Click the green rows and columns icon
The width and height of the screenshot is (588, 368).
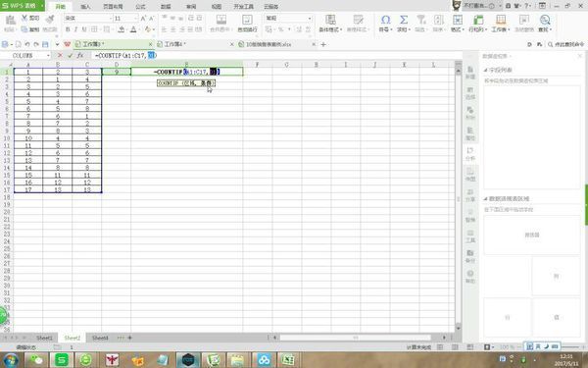pos(478,20)
